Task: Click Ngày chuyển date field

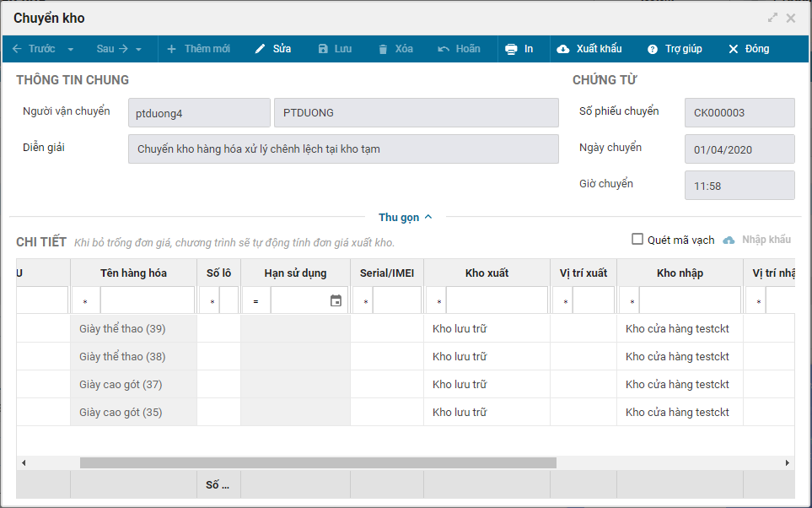Action: [739, 149]
